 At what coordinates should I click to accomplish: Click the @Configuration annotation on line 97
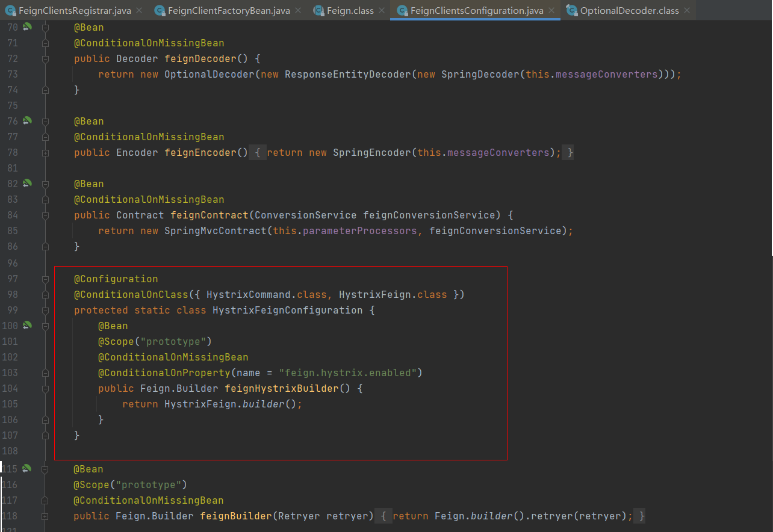(x=116, y=279)
